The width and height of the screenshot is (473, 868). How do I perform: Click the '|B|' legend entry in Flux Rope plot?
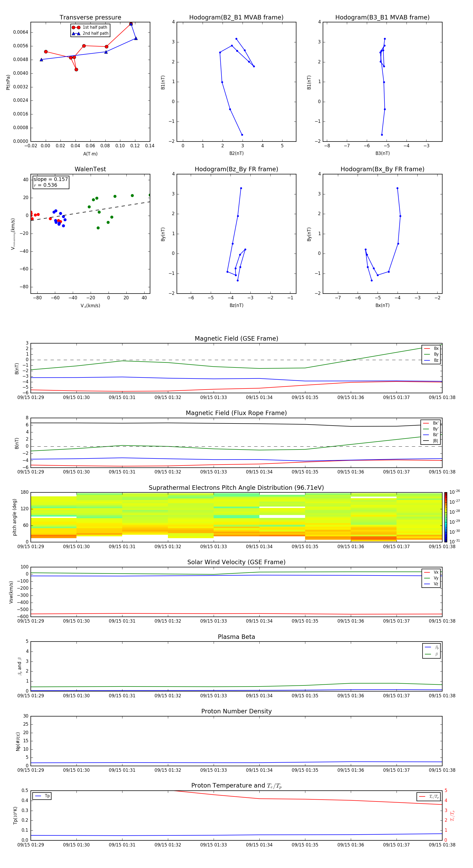click(431, 441)
